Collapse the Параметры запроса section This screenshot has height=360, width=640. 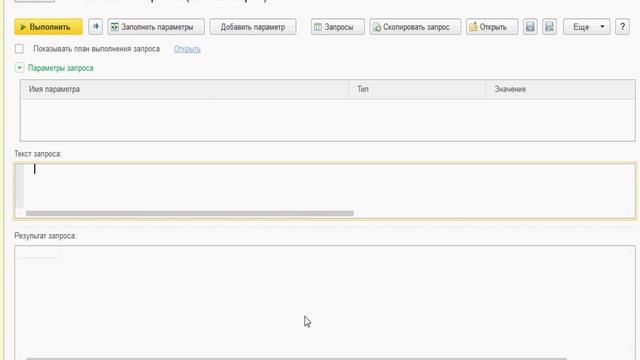click(x=19, y=68)
